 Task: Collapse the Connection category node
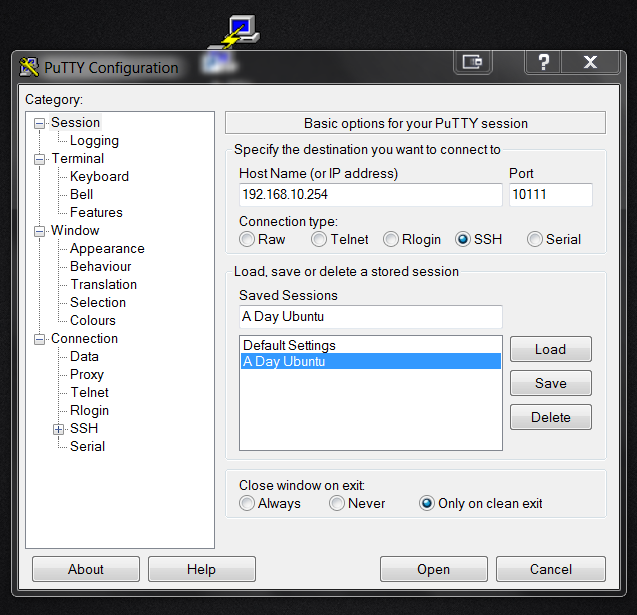(x=41, y=339)
